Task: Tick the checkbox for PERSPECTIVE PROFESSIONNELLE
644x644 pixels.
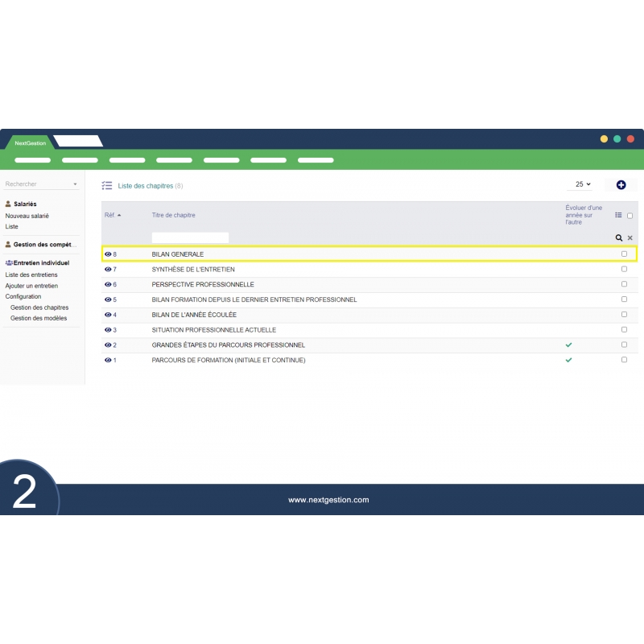Action: pos(624,284)
